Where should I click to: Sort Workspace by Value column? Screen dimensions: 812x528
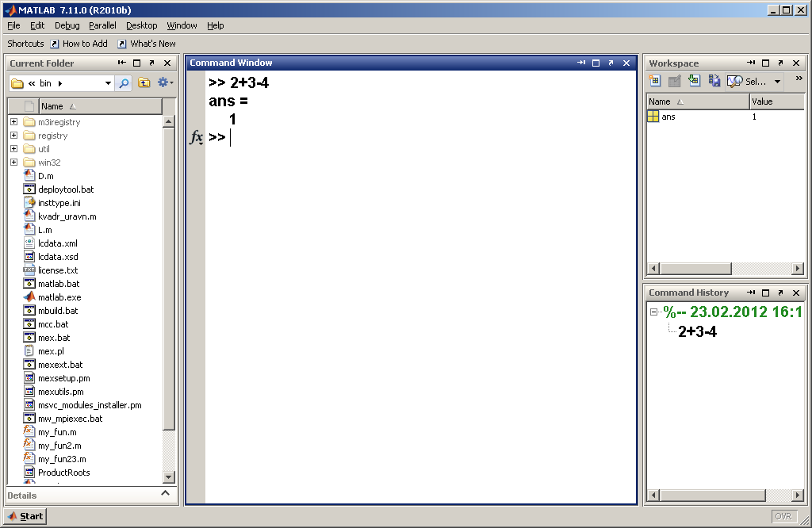coord(777,101)
